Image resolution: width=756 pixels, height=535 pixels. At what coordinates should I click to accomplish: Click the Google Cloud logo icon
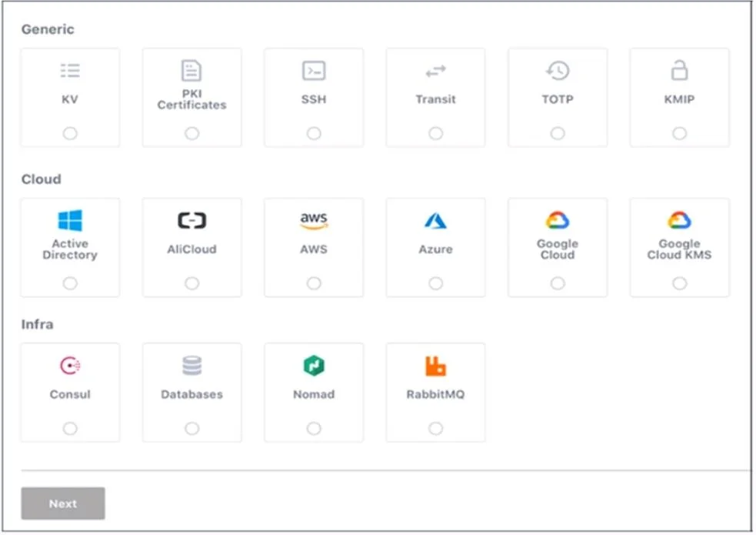(558, 220)
